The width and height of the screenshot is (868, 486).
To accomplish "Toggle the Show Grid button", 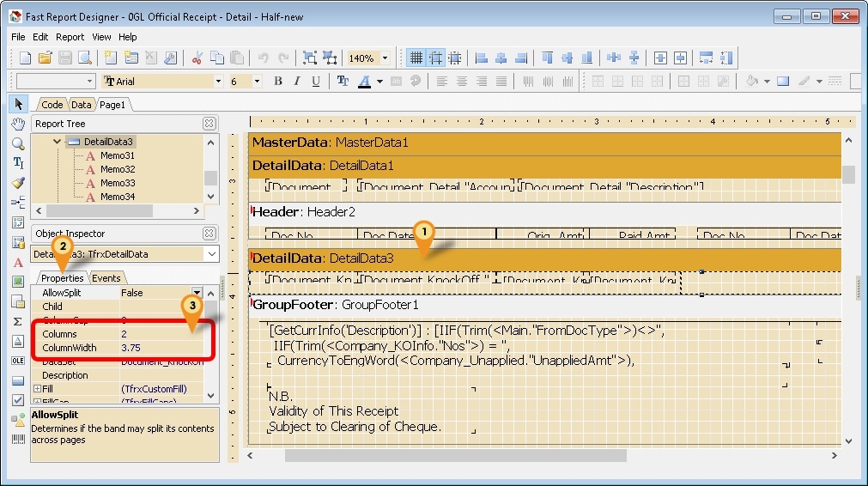I will [x=416, y=58].
